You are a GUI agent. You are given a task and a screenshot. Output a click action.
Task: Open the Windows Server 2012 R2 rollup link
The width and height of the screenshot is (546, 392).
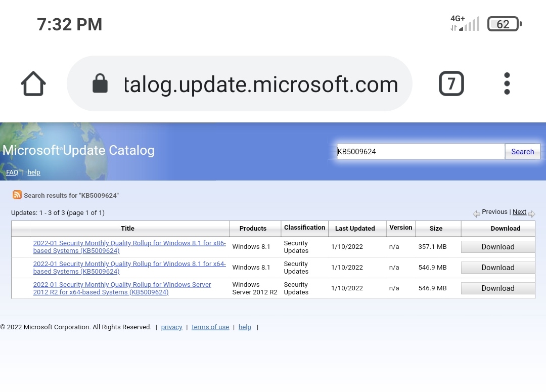pyautogui.click(x=122, y=288)
